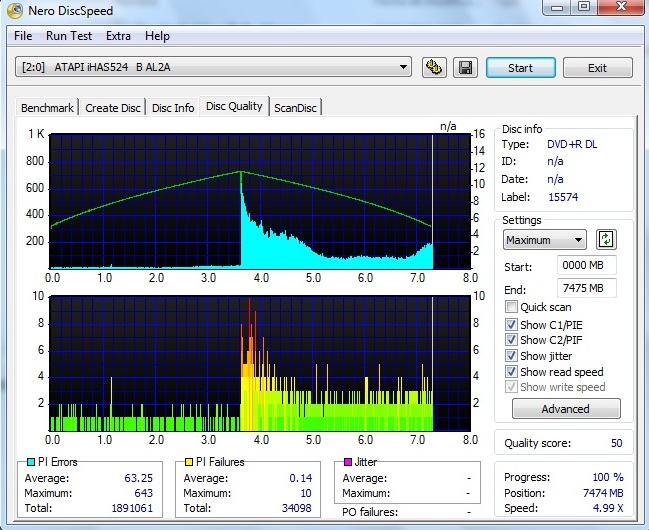The height and width of the screenshot is (530, 649).
Task: Switch to the Benchmark tab
Action: coord(47,108)
